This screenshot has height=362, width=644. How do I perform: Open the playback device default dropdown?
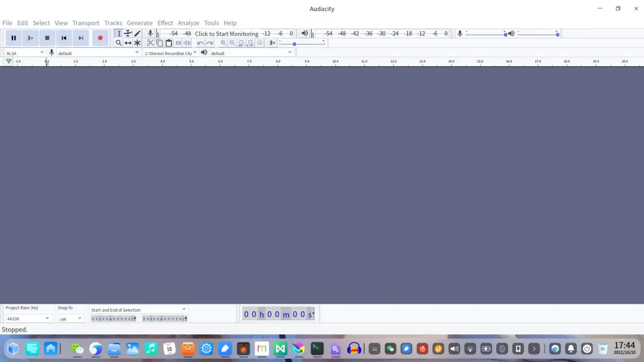click(251, 53)
